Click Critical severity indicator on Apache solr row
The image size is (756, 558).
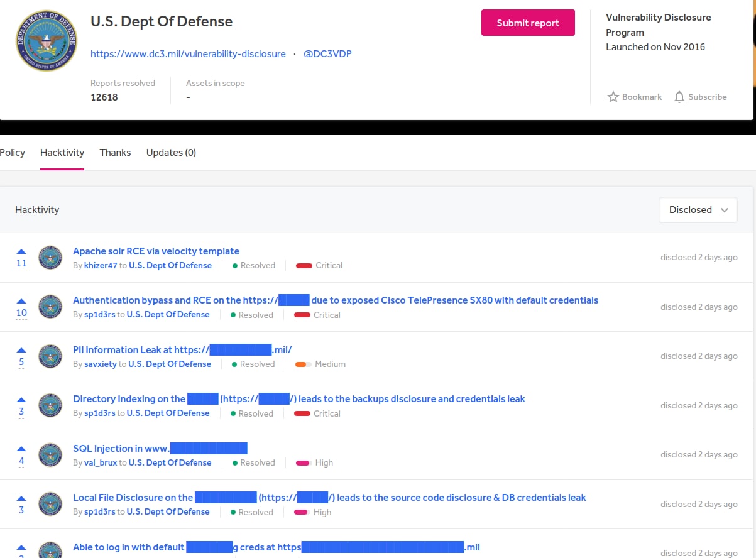point(319,266)
